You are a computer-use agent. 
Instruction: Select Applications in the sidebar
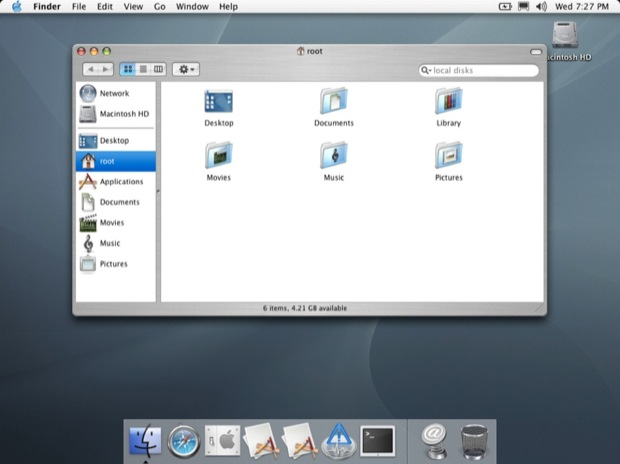pos(116,182)
